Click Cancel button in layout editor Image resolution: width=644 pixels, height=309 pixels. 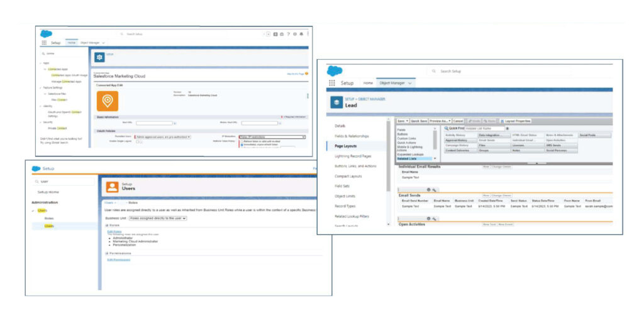pos(458,121)
